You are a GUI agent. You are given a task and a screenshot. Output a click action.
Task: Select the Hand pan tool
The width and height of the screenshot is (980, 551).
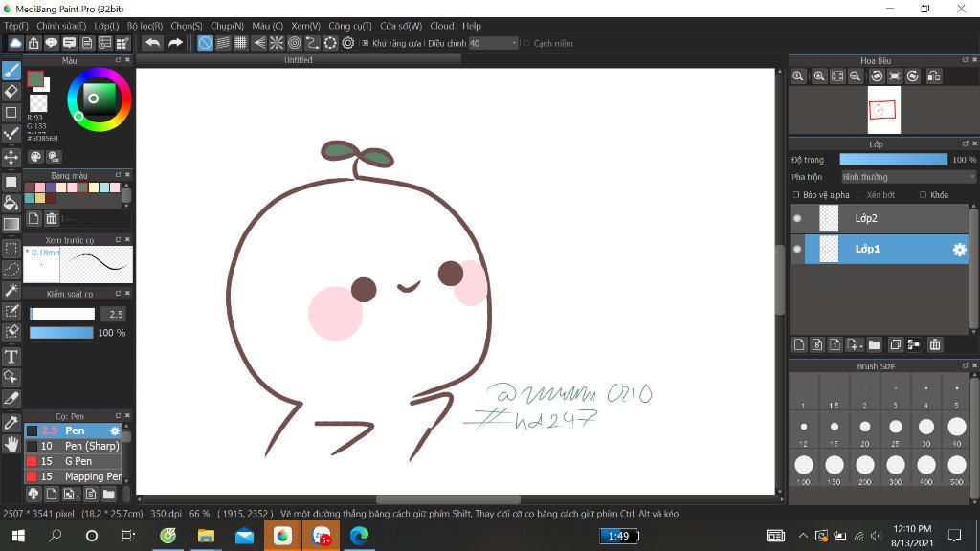pyautogui.click(x=11, y=444)
